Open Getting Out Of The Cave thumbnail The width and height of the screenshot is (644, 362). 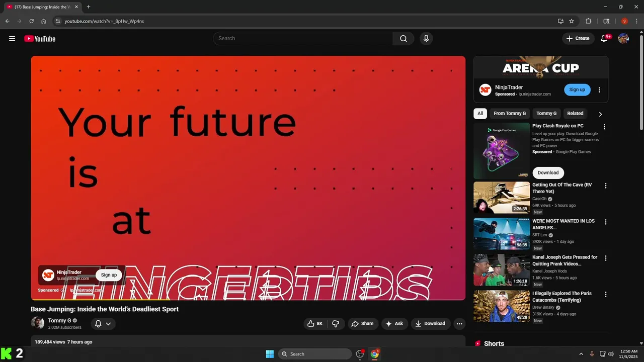[502, 198]
